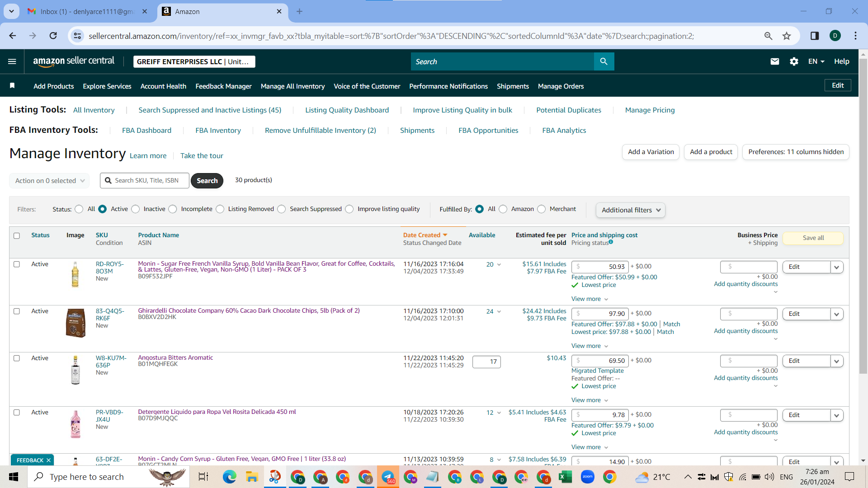Open the settings gear icon
Viewport: 868px width, 488px height.
click(x=794, y=61)
